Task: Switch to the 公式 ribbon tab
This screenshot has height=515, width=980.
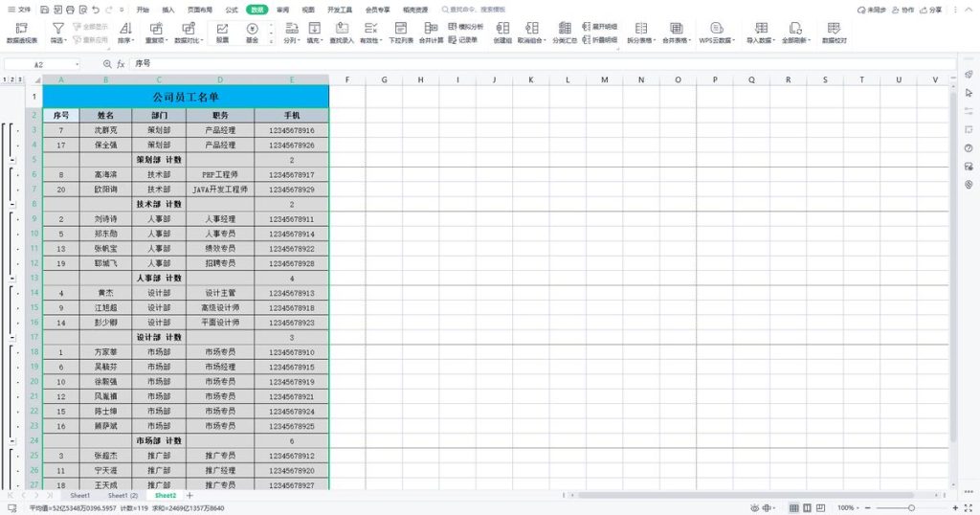Action: coord(232,9)
